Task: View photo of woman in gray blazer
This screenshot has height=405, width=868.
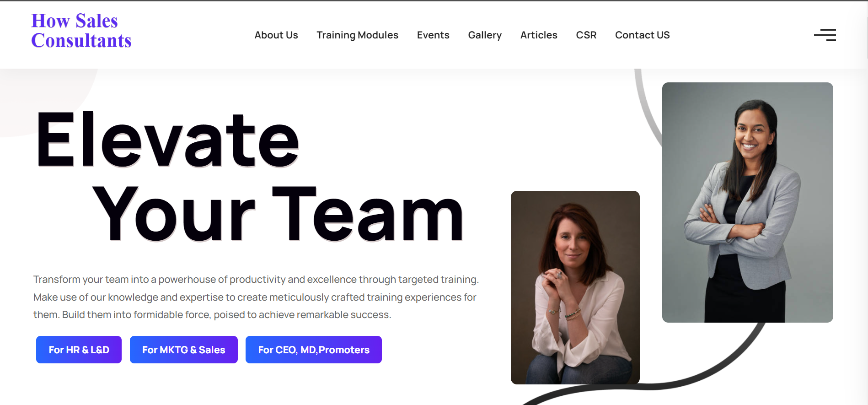Action: pos(748,202)
